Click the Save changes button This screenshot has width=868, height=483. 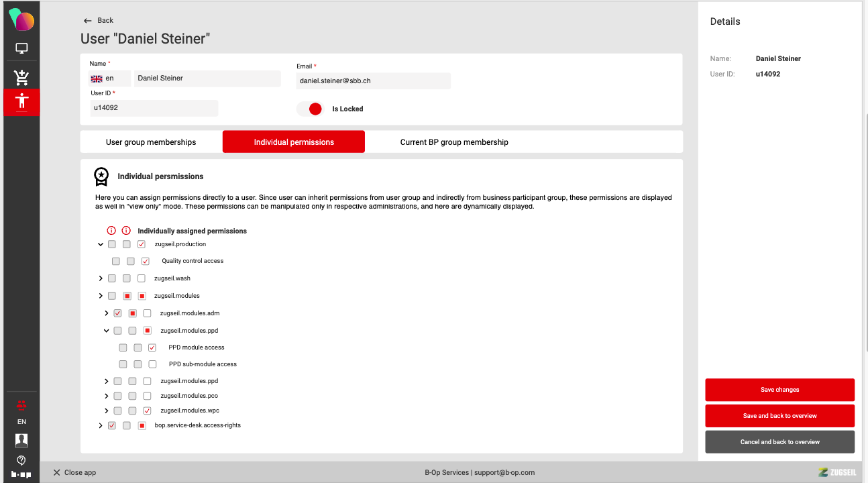779,390
